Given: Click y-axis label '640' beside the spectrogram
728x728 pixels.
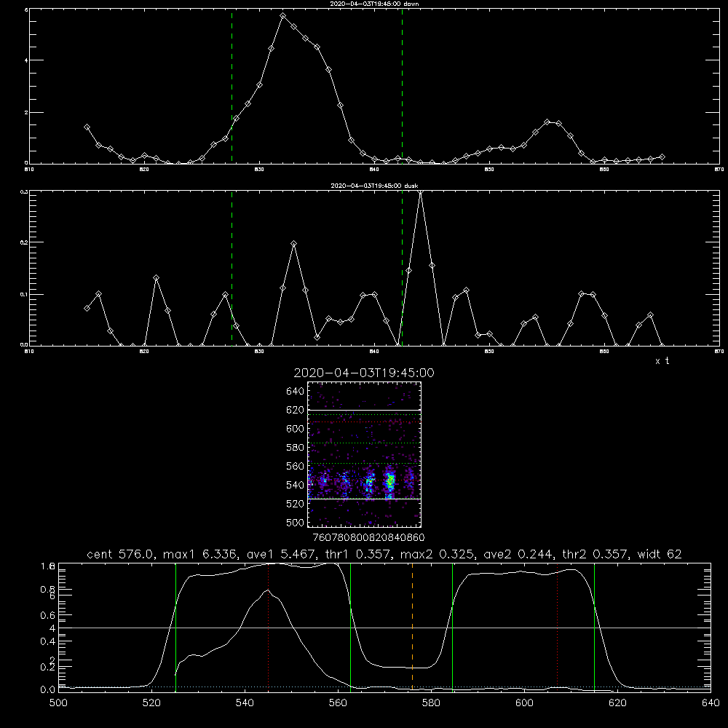Looking at the screenshot, I should (x=295, y=391).
